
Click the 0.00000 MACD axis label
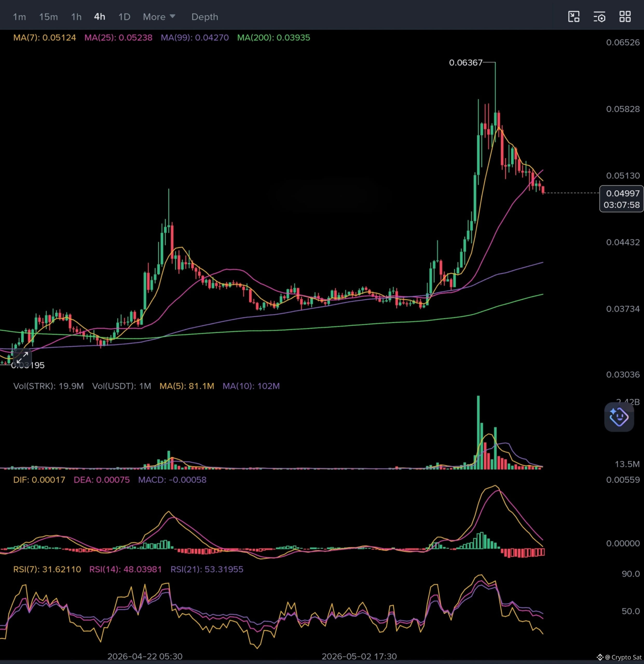click(623, 543)
